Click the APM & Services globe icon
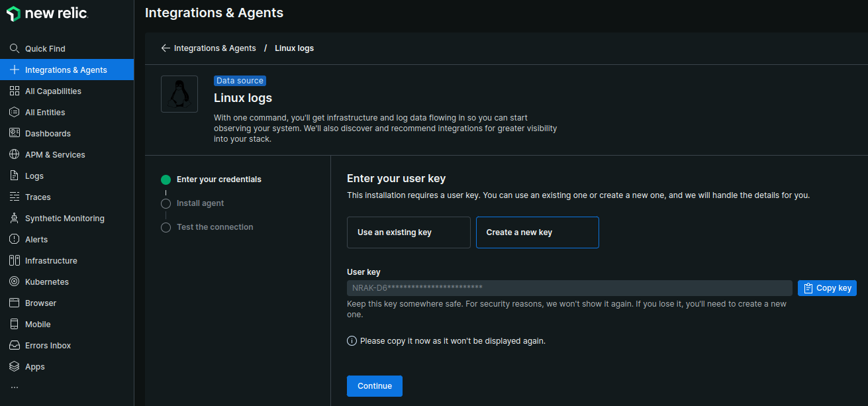Image resolution: width=868 pixels, height=406 pixels. (15, 154)
